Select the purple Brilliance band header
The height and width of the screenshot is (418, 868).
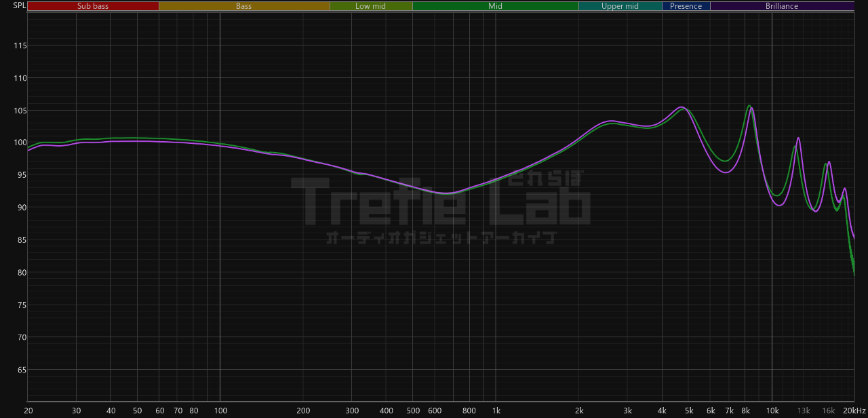click(781, 6)
